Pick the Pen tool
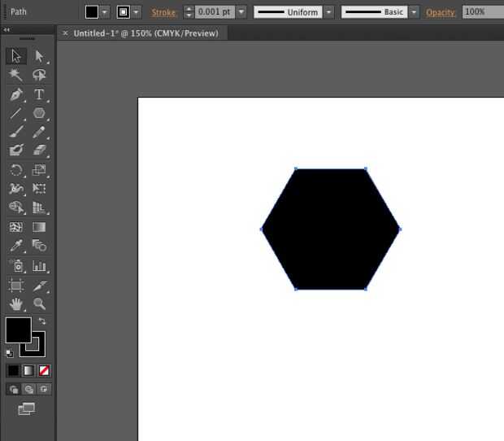 coord(16,94)
